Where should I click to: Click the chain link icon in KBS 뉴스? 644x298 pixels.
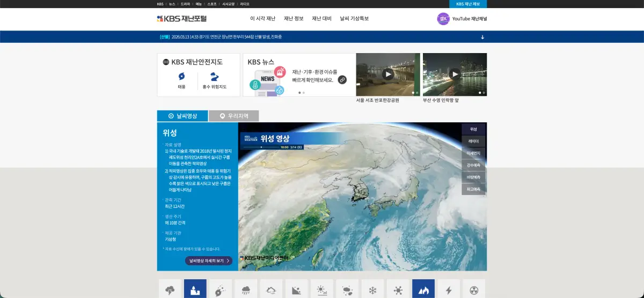342,80
